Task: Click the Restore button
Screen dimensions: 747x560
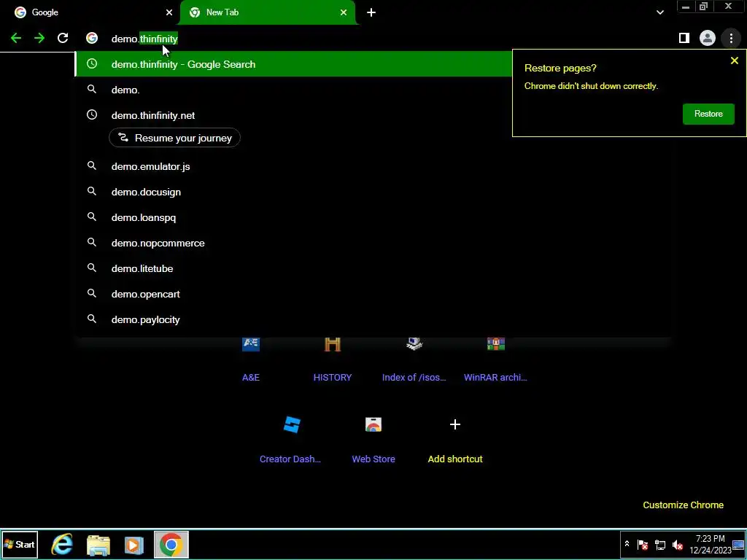Action: click(708, 114)
